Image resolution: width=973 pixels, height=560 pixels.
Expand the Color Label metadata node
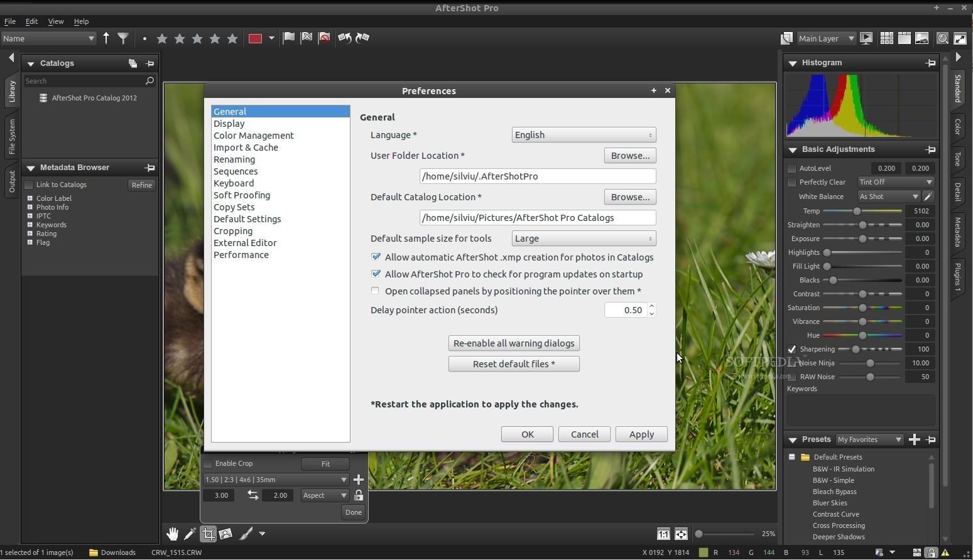pos(30,198)
